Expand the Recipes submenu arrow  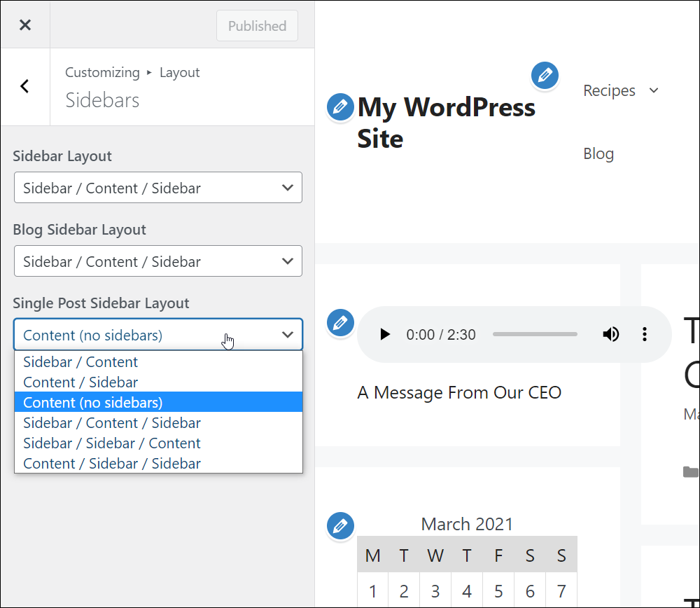click(x=654, y=90)
